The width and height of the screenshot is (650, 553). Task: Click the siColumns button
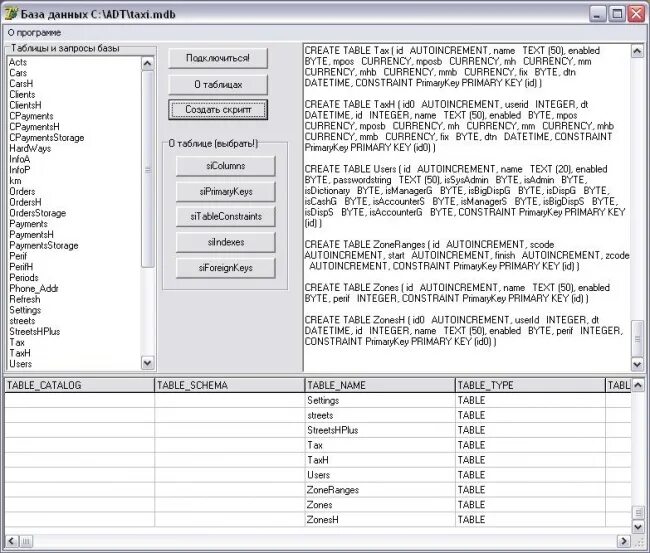coord(226,166)
